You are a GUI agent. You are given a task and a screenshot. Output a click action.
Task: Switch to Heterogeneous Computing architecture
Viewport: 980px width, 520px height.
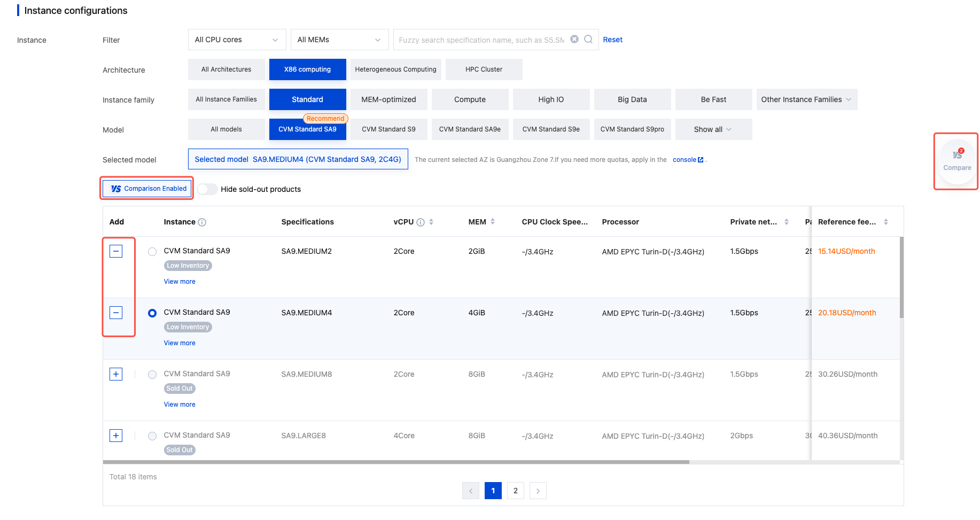(395, 69)
